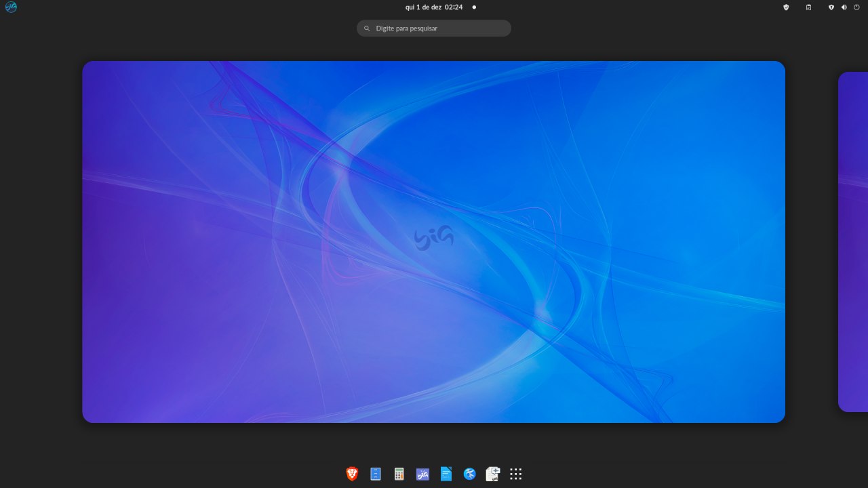Open the file manager from the dock
Viewport: 868px width, 488px height.
pos(376,474)
